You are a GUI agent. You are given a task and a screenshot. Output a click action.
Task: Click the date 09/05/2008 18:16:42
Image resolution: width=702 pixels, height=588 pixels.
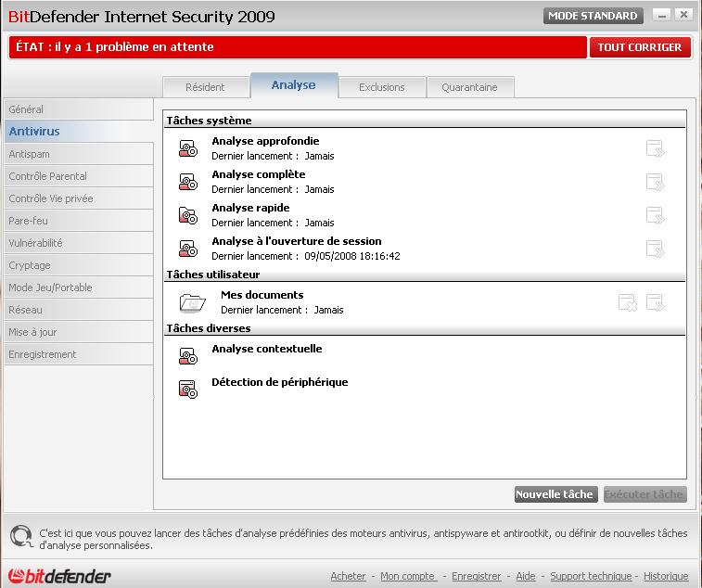(352, 256)
